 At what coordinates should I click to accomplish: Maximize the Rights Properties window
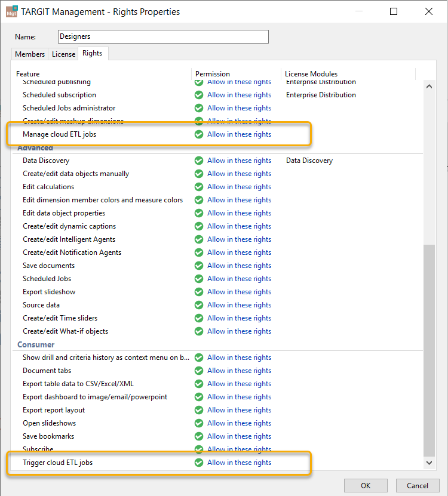coord(394,11)
